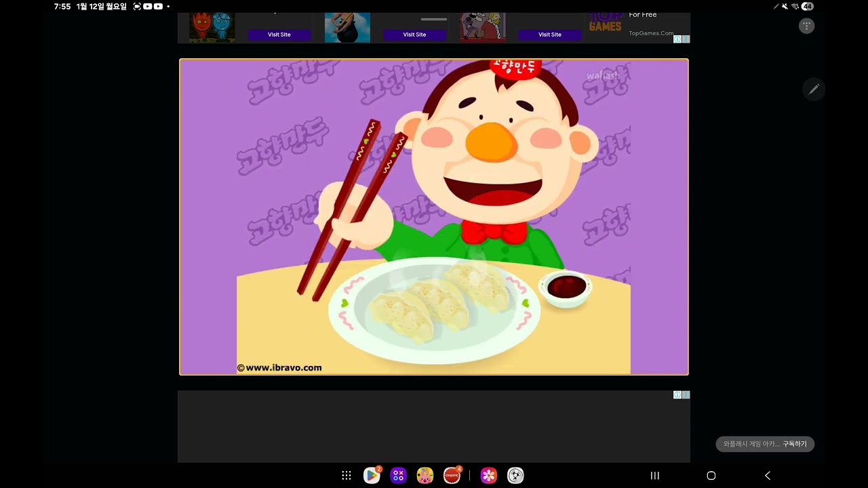Click the chopsticks in the game
868x488 pixels.
coord(353,209)
